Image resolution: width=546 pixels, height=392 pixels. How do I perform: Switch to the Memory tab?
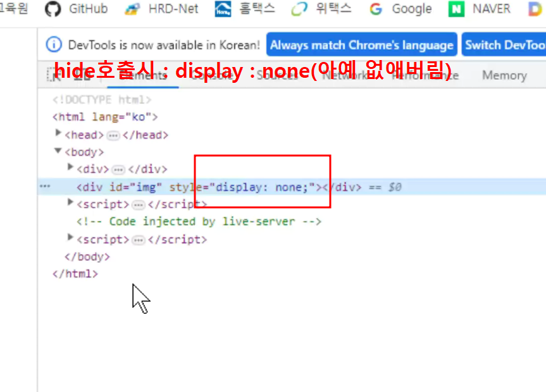tap(504, 75)
